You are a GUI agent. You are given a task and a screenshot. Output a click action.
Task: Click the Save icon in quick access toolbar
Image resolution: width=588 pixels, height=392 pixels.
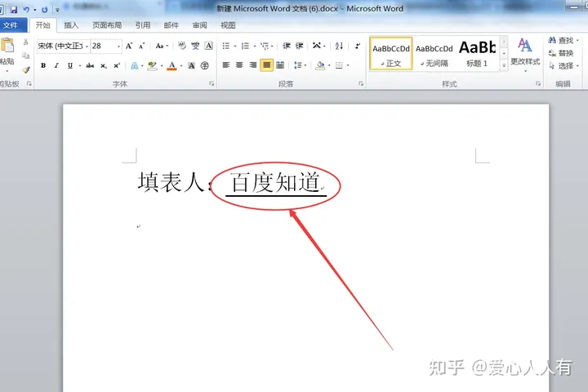tap(14, 9)
